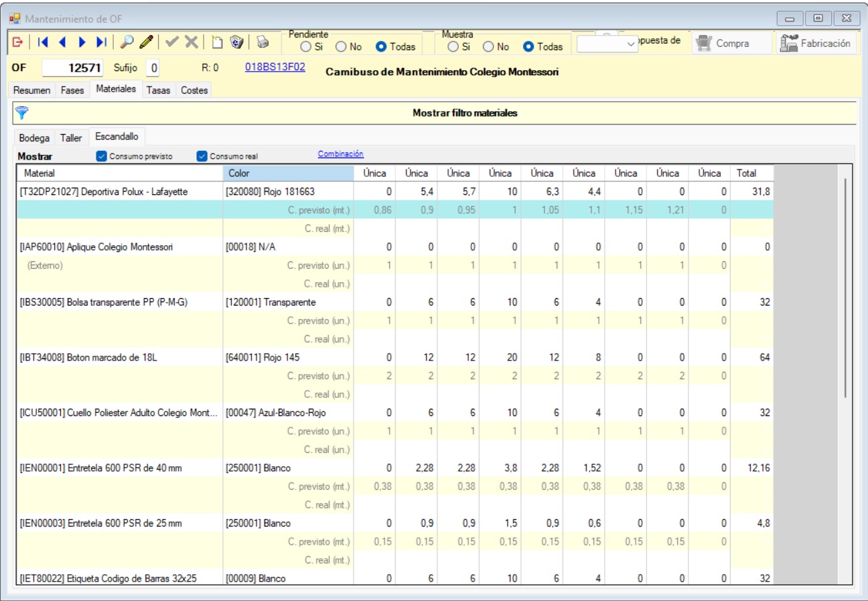Click the recycle bin delete icon
The image size is (868, 601).
pyautogui.click(x=236, y=43)
